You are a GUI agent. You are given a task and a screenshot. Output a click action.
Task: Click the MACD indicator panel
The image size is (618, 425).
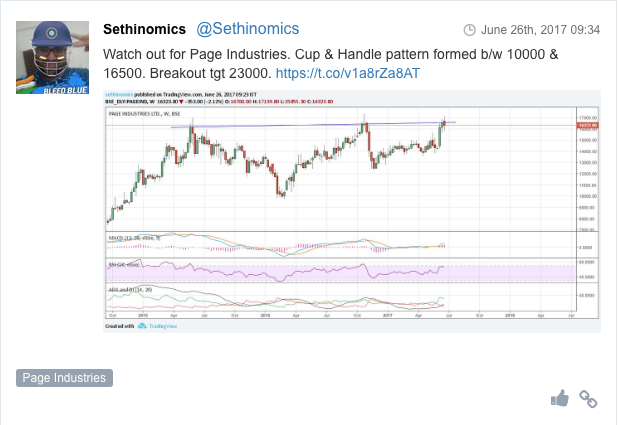[341, 245]
